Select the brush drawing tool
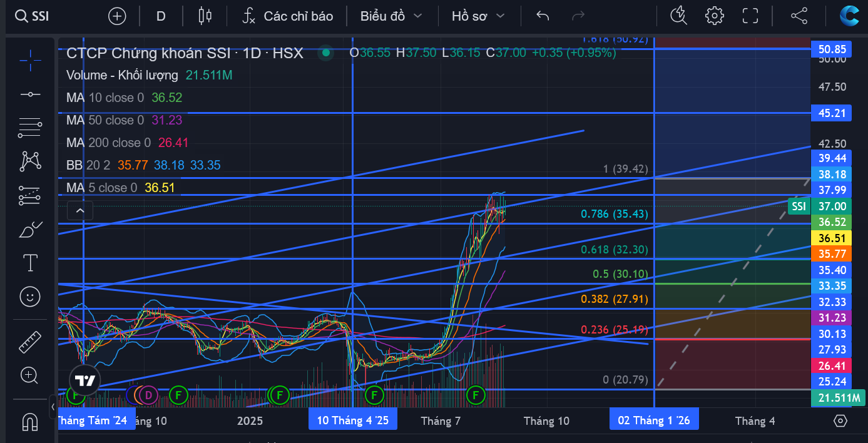Viewport: 868px width, 443px height. point(30,230)
